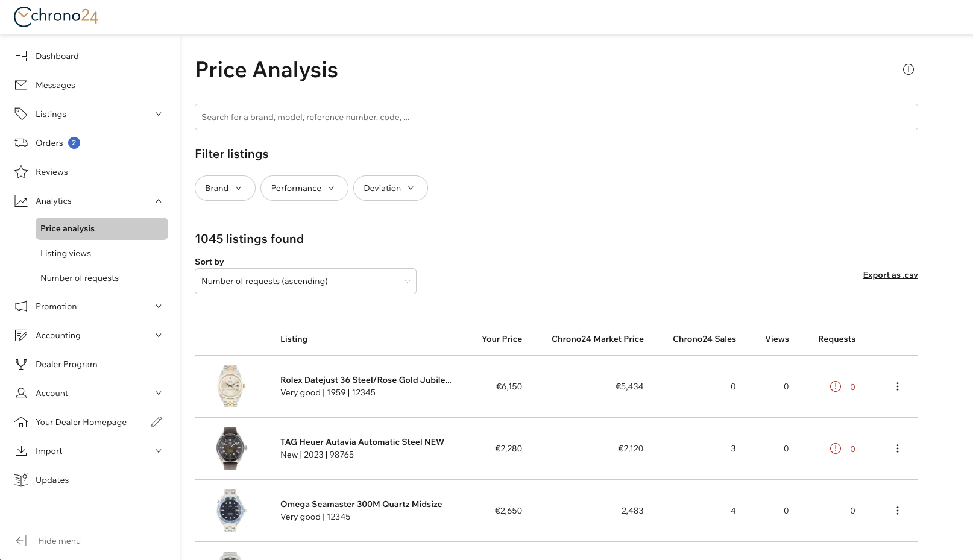Viewport: 973px width, 560px height.
Task: Click the 1045 listings found text
Action: (250, 239)
